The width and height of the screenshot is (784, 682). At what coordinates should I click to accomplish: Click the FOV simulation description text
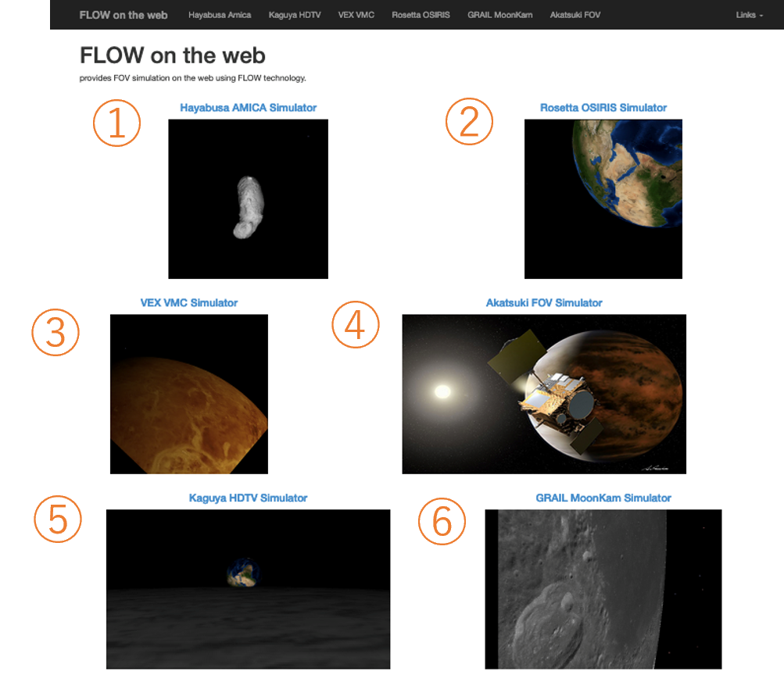pos(192,78)
